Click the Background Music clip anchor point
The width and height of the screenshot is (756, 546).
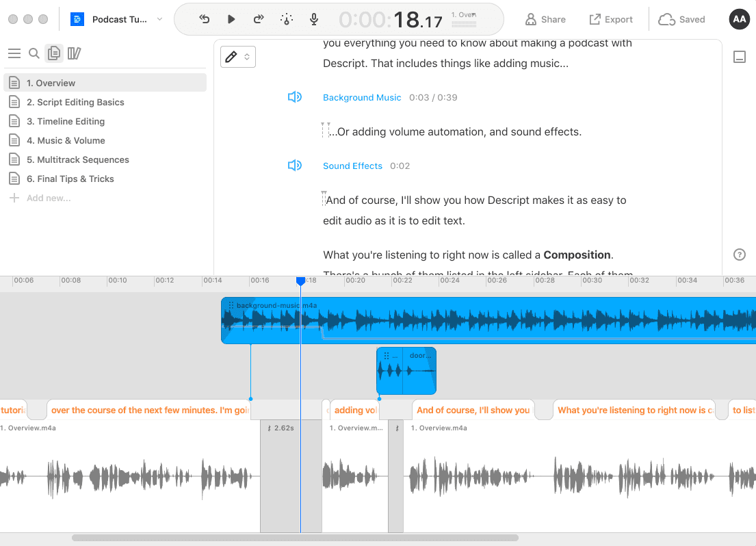(250, 399)
